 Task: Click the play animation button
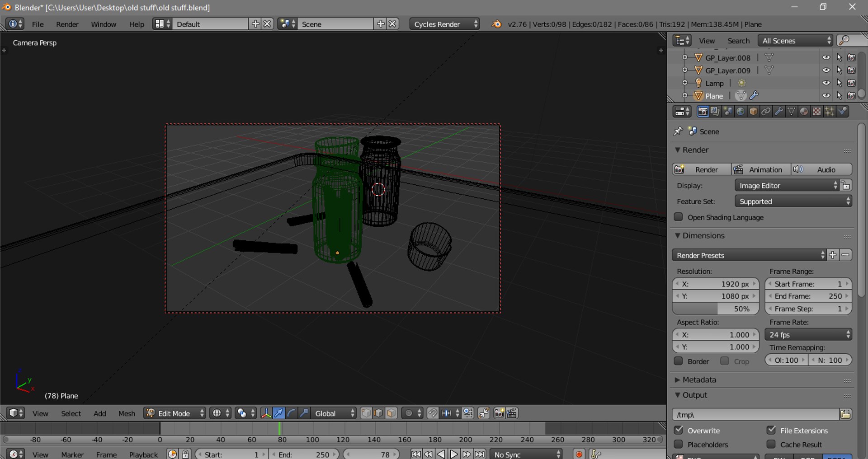tap(453, 454)
